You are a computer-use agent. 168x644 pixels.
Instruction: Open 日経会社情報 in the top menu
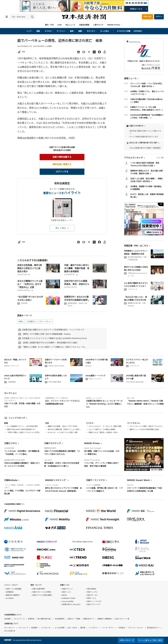pyautogui.click(x=84, y=25)
